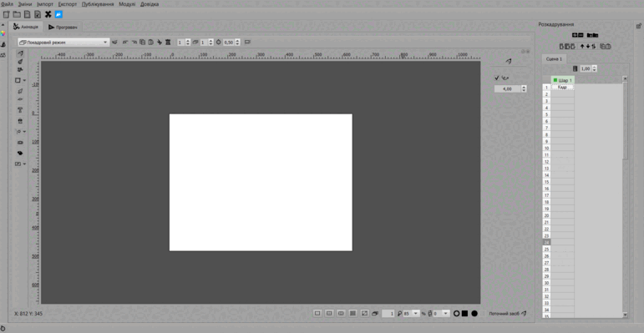Switch to the Анімація tab
Image resolution: width=644 pixels, height=333 pixels.
[26, 27]
